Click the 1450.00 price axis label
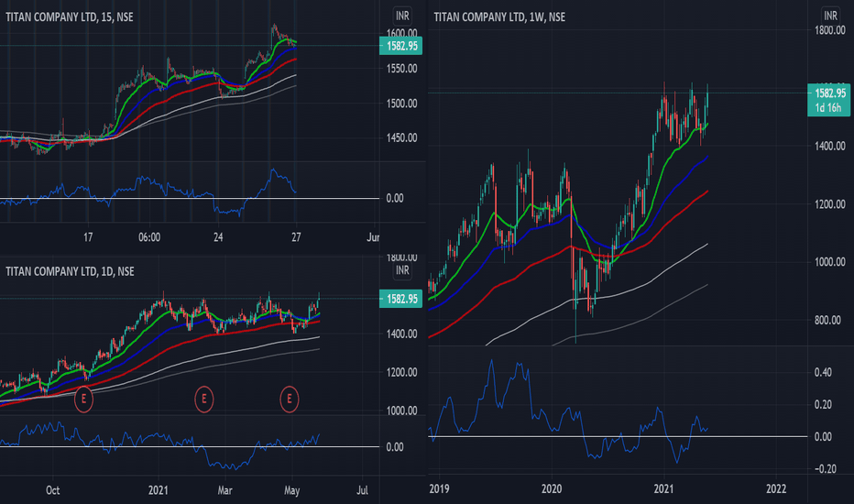Image resolution: width=854 pixels, height=504 pixels. coord(402,137)
